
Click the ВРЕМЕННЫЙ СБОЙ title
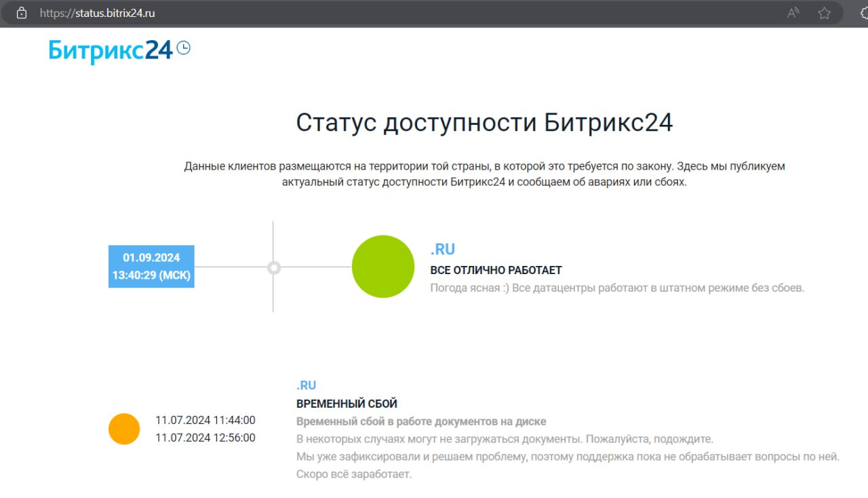[347, 404]
